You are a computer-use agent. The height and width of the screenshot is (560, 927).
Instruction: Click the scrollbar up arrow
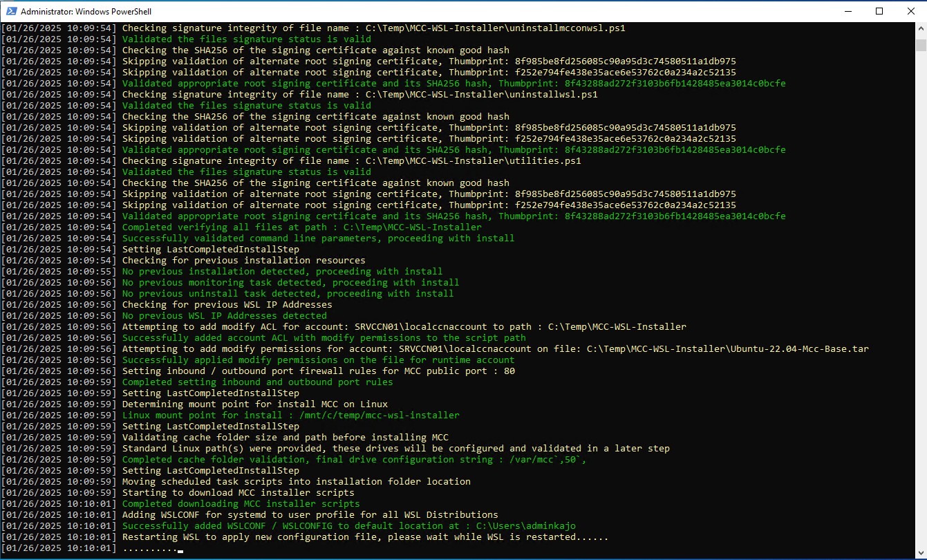pyautogui.click(x=921, y=28)
